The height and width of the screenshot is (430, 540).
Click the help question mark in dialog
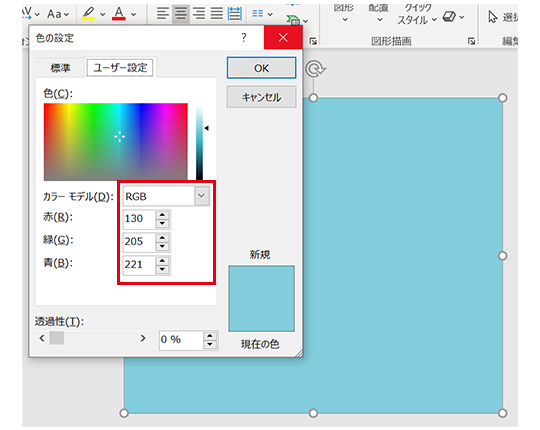coord(244,37)
